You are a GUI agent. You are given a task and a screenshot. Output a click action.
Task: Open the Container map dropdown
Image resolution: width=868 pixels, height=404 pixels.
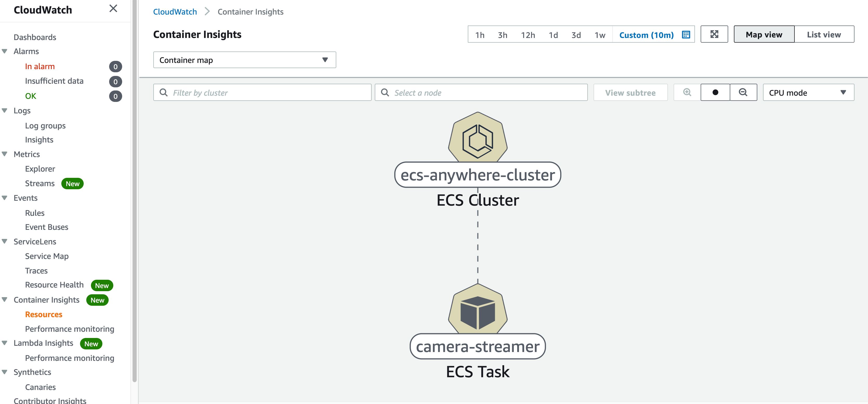tap(244, 60)
